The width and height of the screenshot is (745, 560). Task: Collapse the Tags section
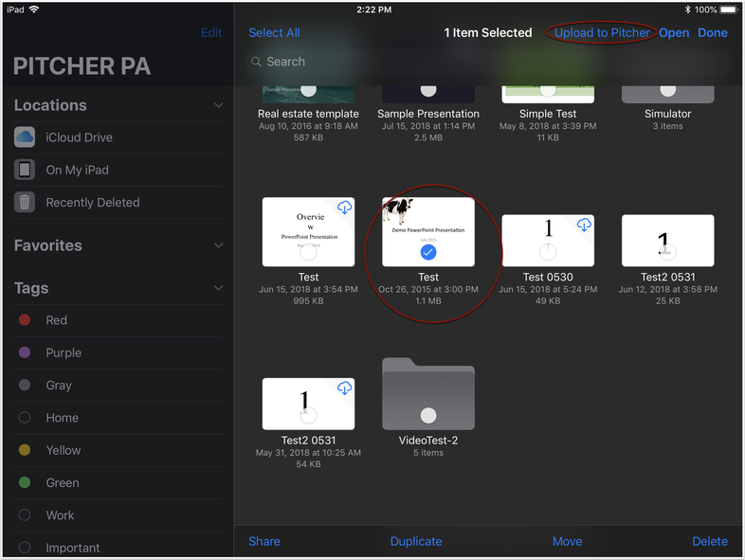click(218, 288)
